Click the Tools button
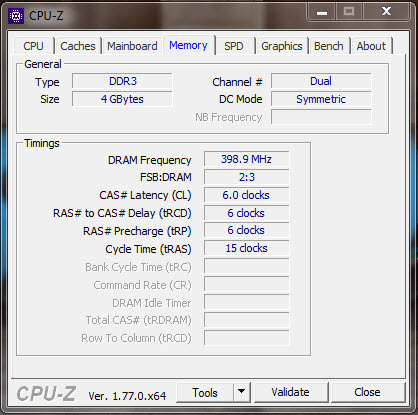This screenshot has height=415, width=418. click(x=205, y=392)
